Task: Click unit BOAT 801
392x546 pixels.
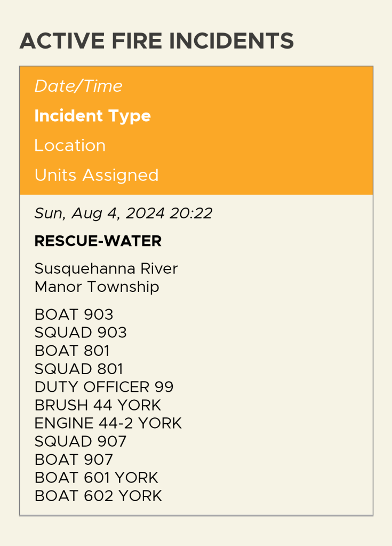Action: [72, 351]
